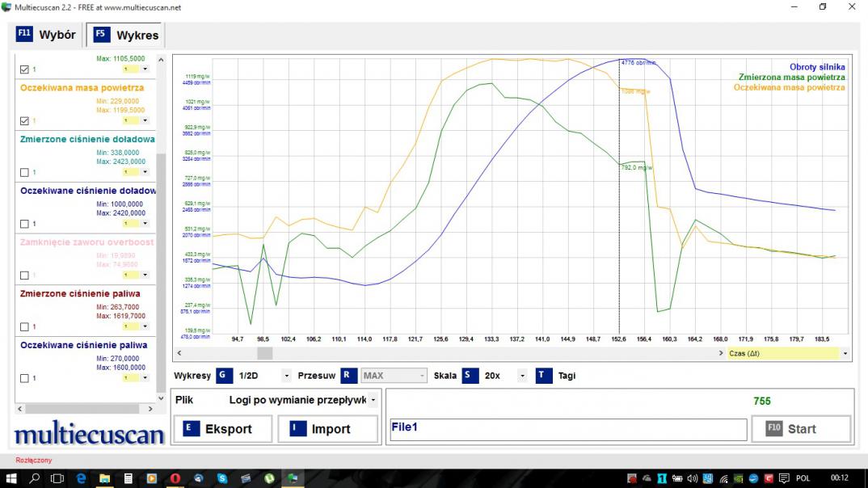Check Oczekiwane ciśnienie paliwa checkbox
This screenshot has width=868, height=488.
click(x=24, y=378)
